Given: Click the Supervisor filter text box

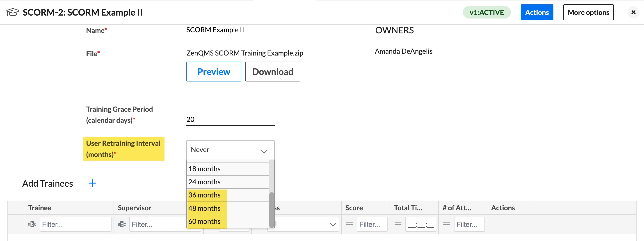Looking at the screenshot, I should (x=165, y=224).
